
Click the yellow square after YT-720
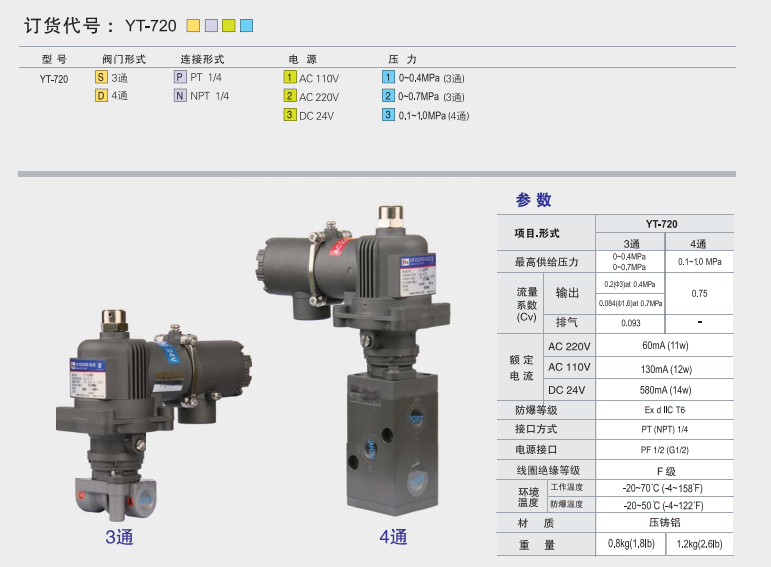193,25
